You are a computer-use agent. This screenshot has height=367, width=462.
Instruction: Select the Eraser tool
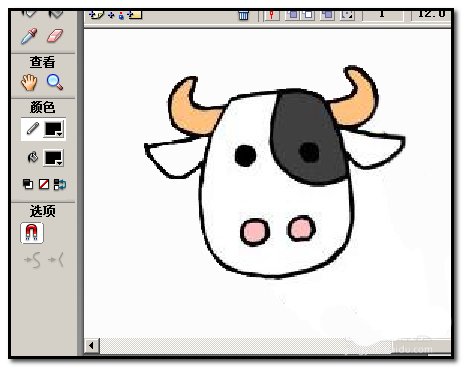(55, 36)
